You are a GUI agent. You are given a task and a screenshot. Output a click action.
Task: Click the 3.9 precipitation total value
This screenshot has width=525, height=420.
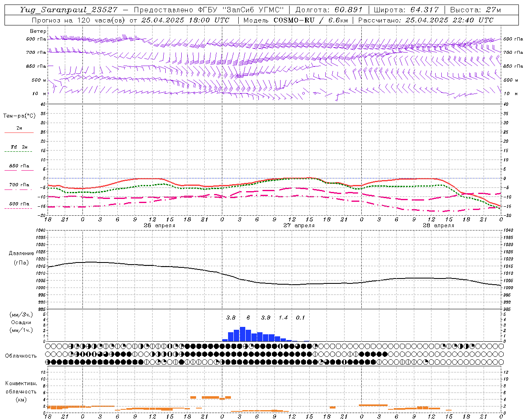[266, 318]
